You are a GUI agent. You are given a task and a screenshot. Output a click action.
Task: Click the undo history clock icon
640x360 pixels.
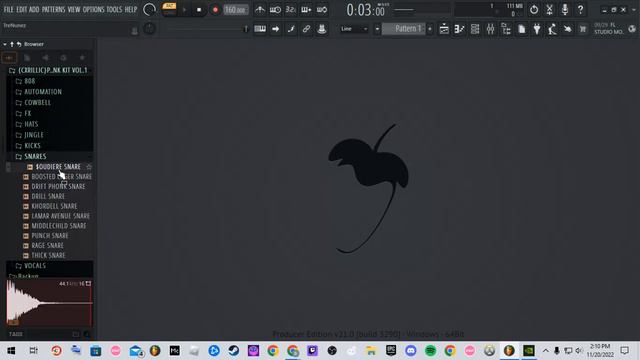pos(534,9)
